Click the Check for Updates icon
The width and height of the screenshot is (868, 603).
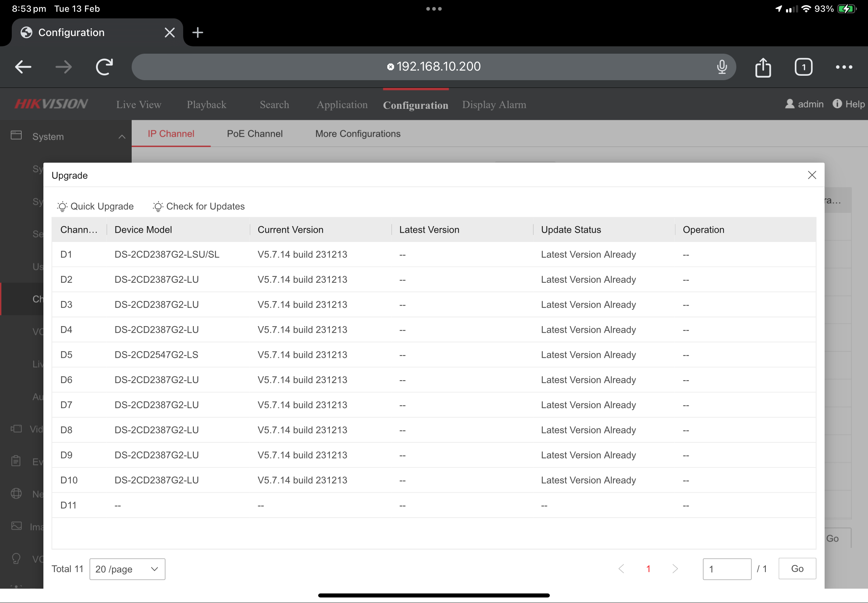click(x=158, y=206)
